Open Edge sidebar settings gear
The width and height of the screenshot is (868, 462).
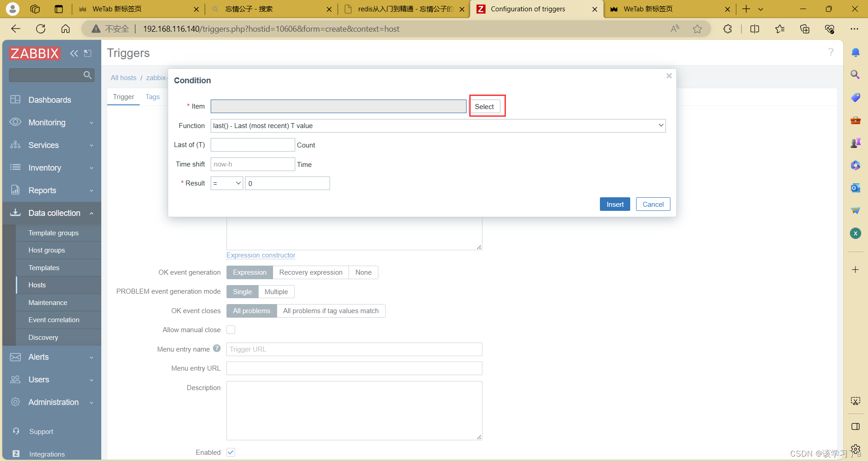pyautogui.click(x=856, y=449)
